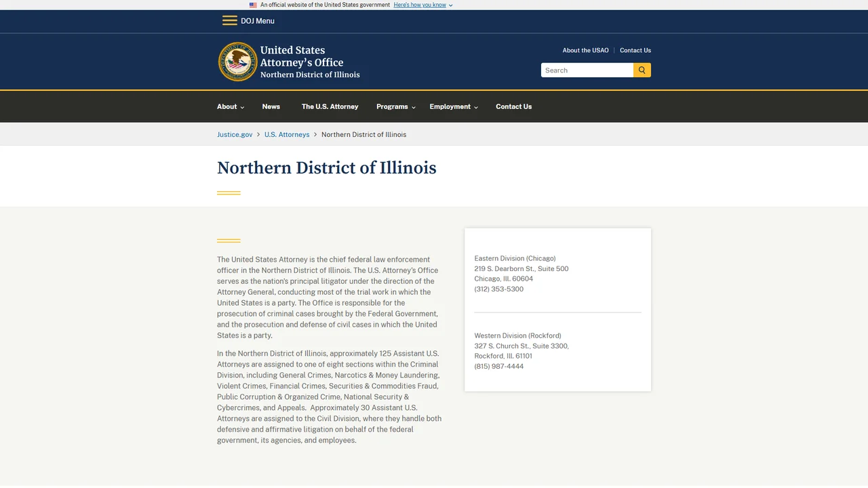Focus the Search input field
Screen dimensions: 868x488
click(x=587, y=70)
